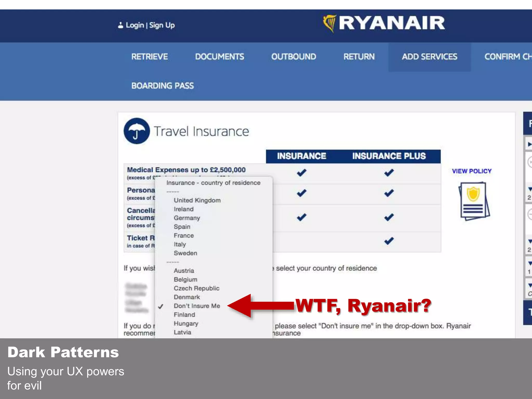Click the Login link in header
The height and width of the screenshot is (399, 532).
[135, 25]
